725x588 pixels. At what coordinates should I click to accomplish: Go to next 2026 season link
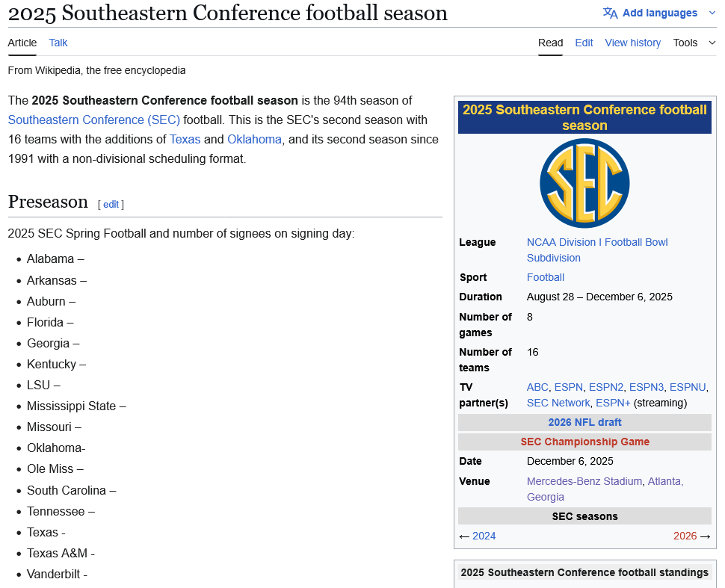click(x=685, y=536)
